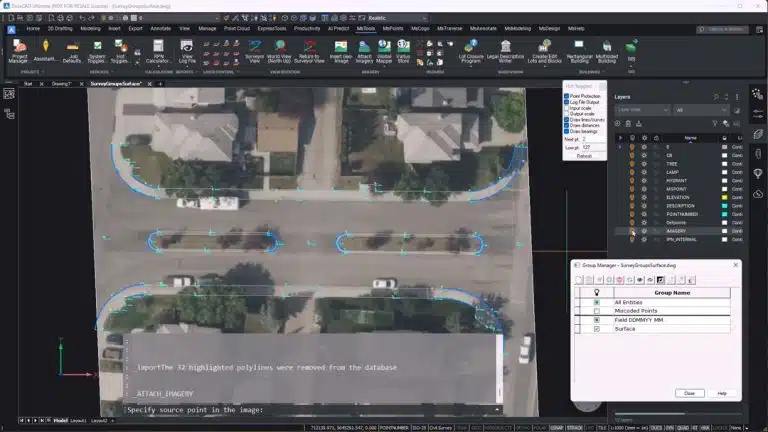Open the Point Cloud ribbon tab
The height and width of the screenshot is (432, 768).
click(x=238, y=29)
